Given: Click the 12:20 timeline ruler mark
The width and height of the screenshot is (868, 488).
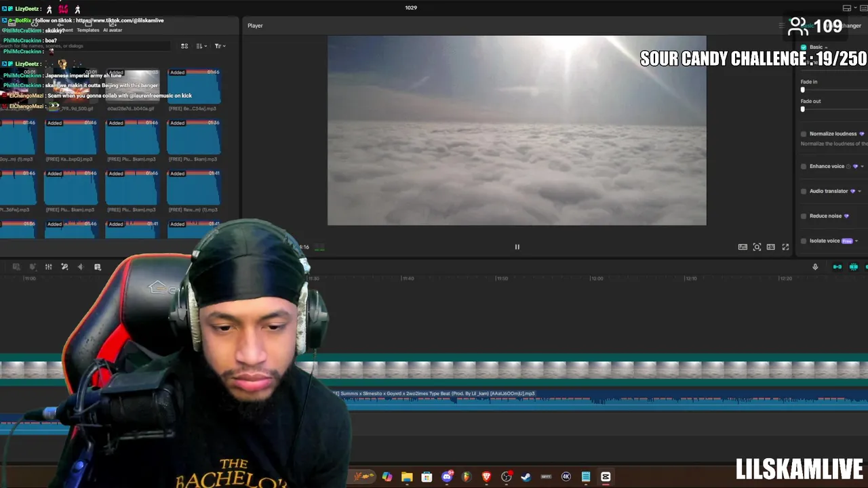Looking at the screenshot, I should (x=785, y=278).
